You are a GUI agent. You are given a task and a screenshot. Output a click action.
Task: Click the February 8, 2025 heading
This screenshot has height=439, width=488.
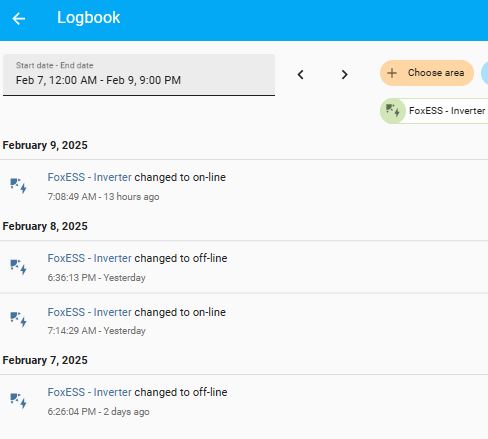(45, 226)
